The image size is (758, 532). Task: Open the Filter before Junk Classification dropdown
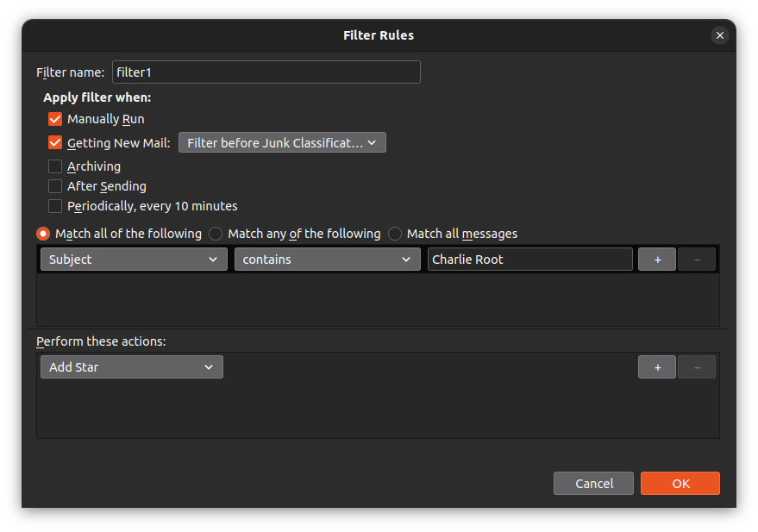pyautogui.click(x=282, y=143)
